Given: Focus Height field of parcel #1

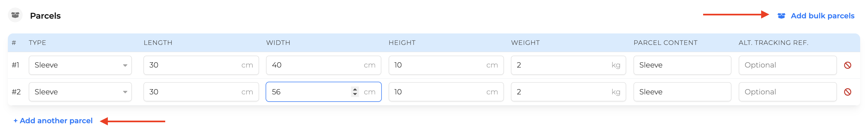Looking at the screenshot, I should (x=446, y=65).
